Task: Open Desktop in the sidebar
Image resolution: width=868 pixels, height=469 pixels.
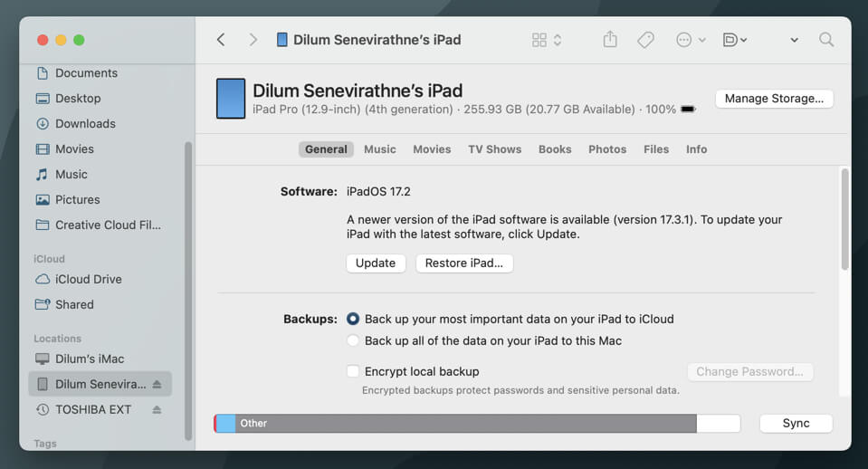Action: click(78, 99)
